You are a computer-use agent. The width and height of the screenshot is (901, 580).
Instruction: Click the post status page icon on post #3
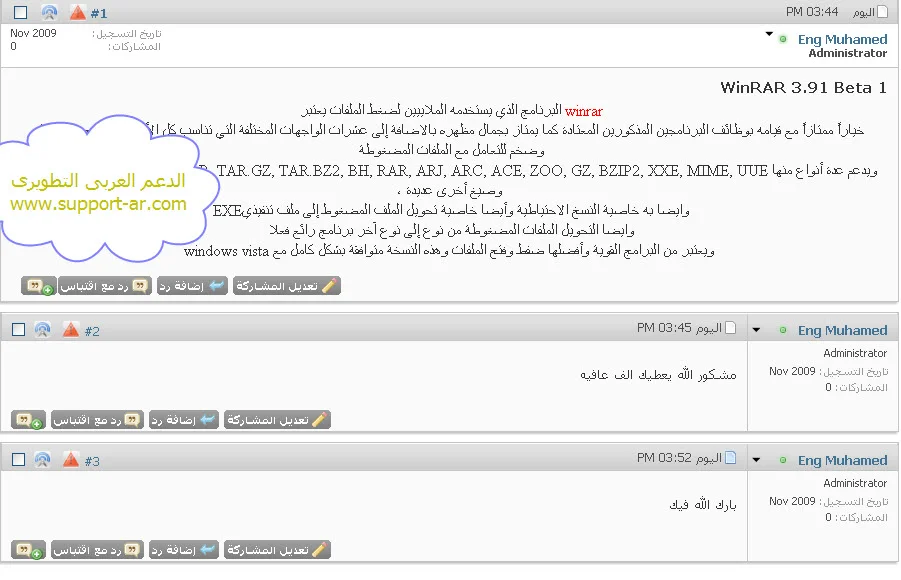(x=730, y=458)
